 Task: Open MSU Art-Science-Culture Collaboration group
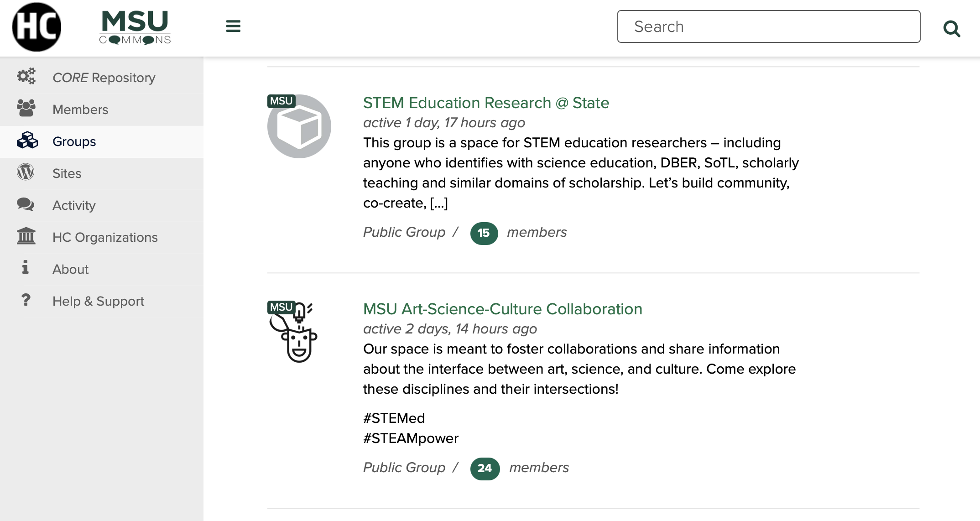[x=502, y=309]
